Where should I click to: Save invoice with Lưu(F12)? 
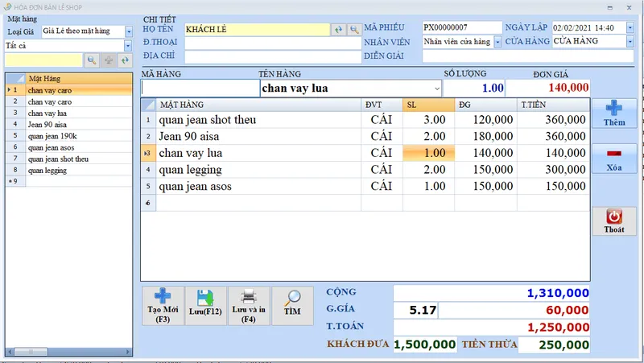click(x=205, y=307)
